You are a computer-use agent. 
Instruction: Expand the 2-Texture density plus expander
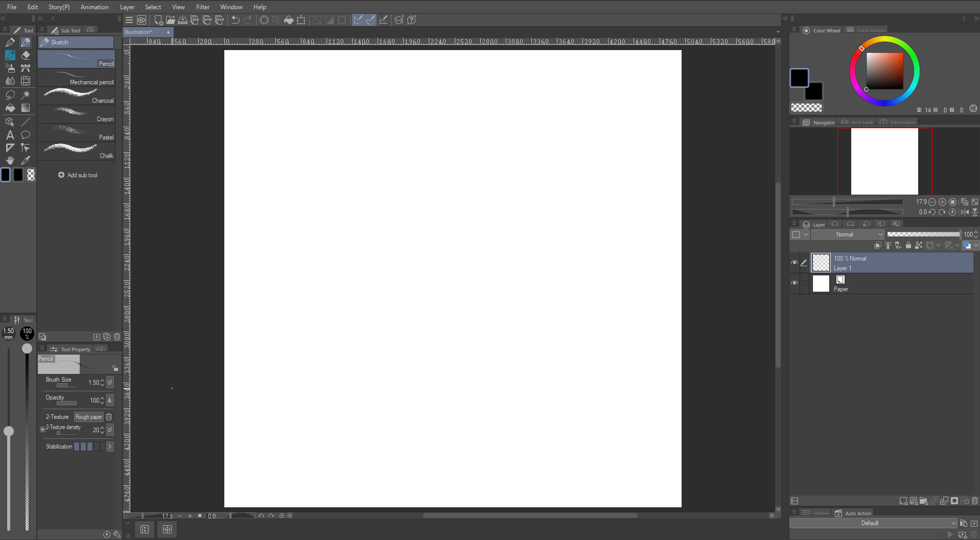click(x=42, y=430)
